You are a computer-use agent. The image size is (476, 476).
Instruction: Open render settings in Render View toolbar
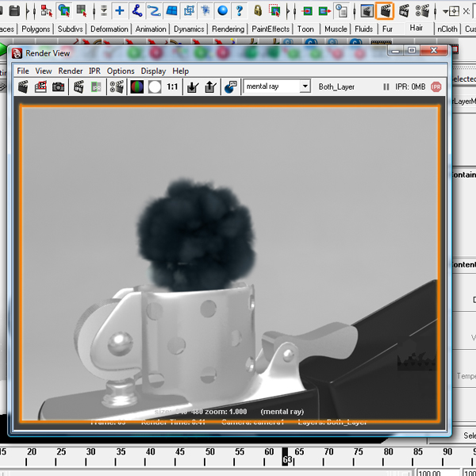[x=117, y=87]
